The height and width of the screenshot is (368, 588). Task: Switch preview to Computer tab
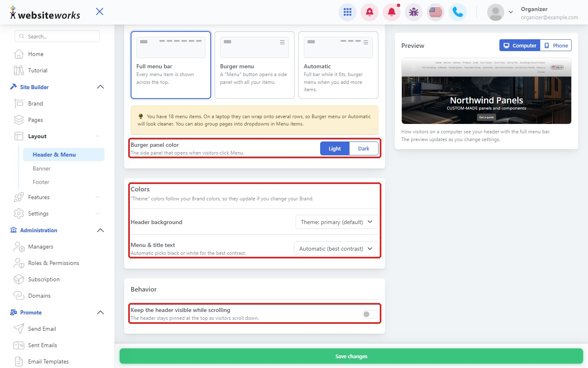(520, 45)
